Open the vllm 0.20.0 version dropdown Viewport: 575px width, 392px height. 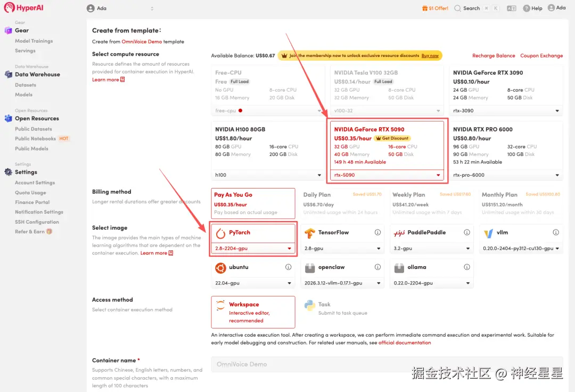click(x=521, y=249)
